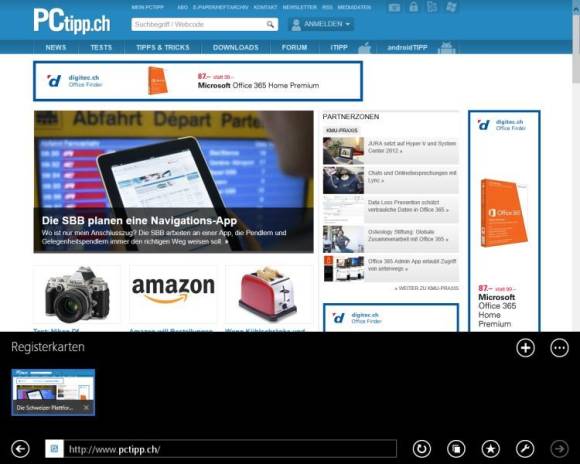Open the tabs icon in bottom bar
This screenshot has height=464, width=580.
[x=456, y=449]
